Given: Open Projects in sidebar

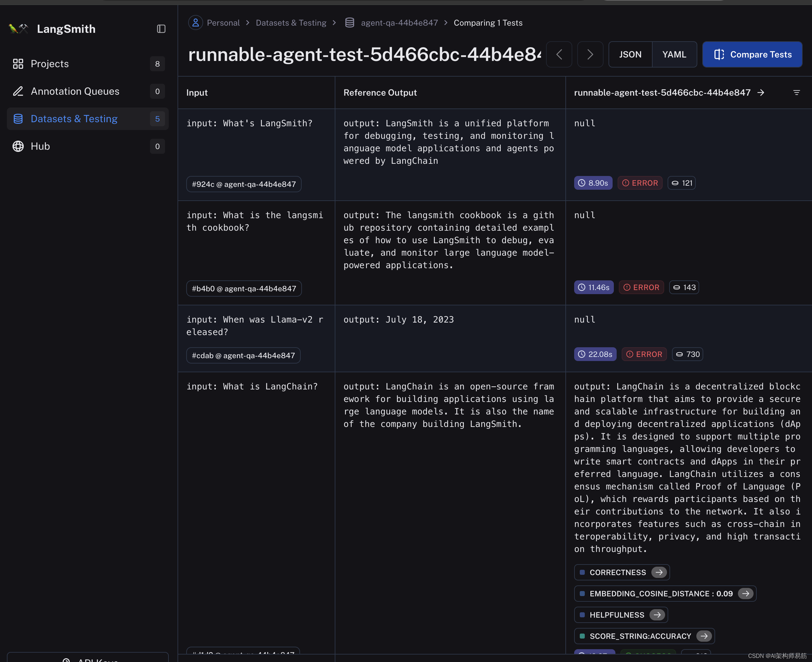Looking at the screenshot, I should [x=88, y=64].
